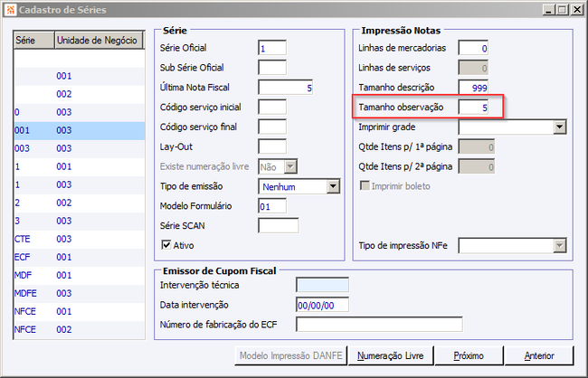Click the Unidade de Negócio column header
The width and height of the screenshot is (588, 378).
pos(99,40)
